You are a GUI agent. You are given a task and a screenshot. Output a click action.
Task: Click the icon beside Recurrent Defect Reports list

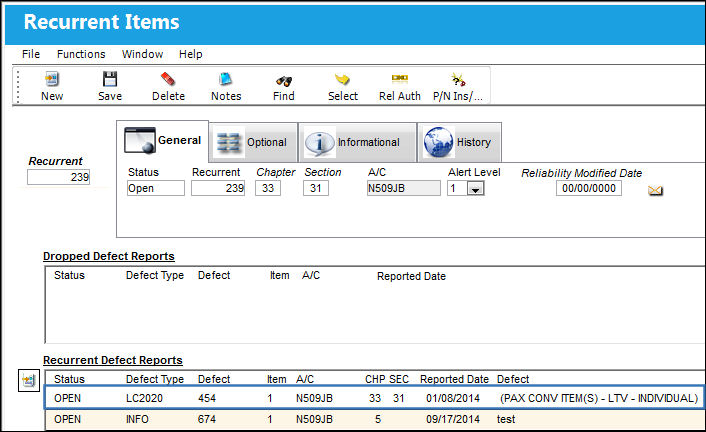(29, 381)
